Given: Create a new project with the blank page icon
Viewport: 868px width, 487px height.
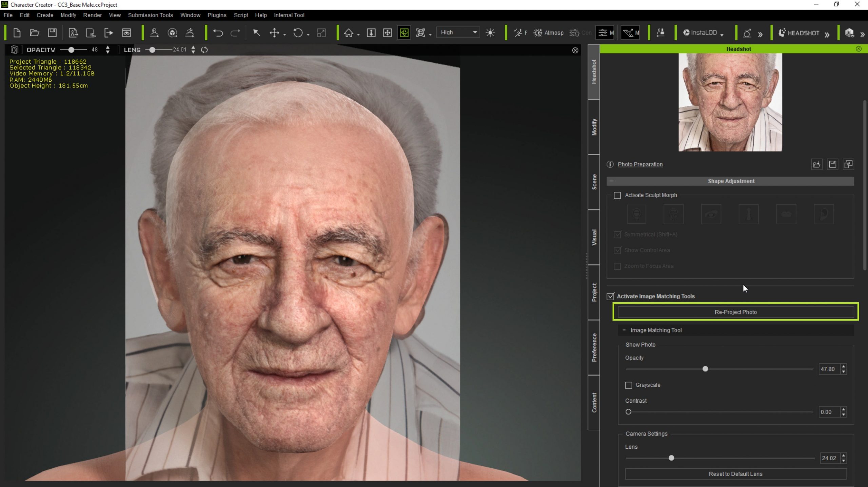Looking at the screenshot, I should pos(17,33).
